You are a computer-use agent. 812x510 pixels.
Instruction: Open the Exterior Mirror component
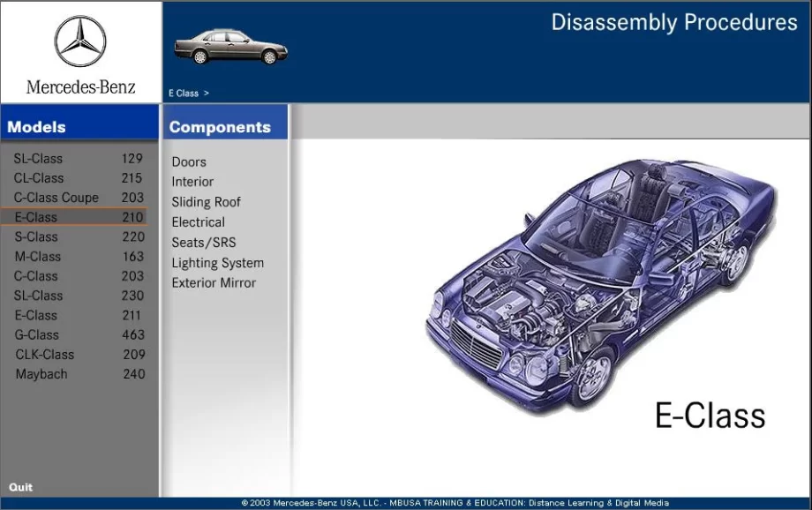click(x=214, y=282)
